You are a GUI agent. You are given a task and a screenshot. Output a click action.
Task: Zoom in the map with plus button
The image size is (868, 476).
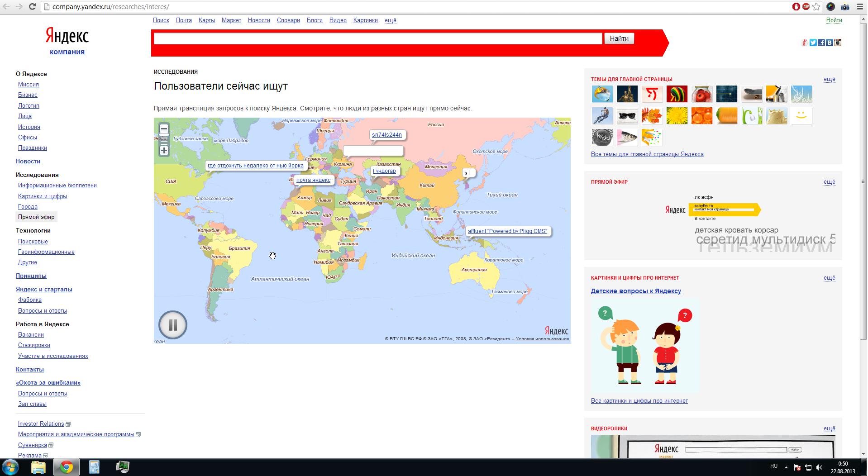click(164, 150)
